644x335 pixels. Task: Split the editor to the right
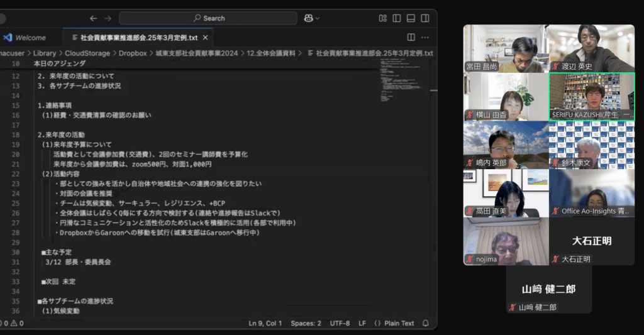411,37
